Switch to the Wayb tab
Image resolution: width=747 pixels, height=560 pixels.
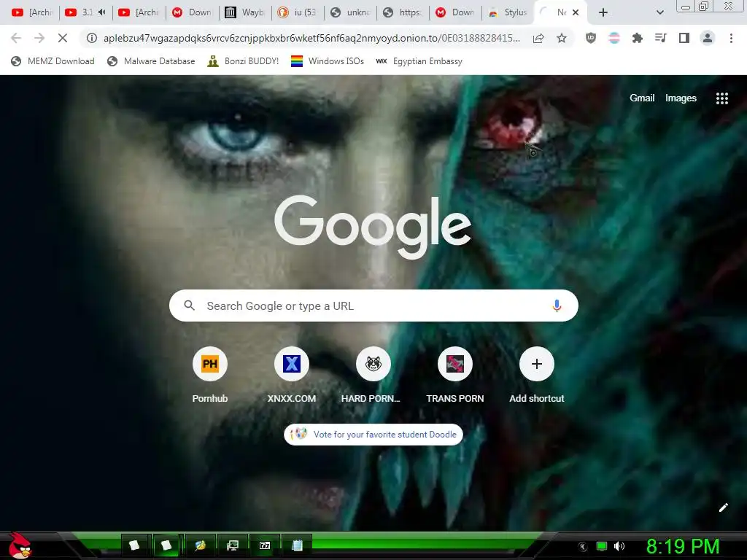point(245,12)
